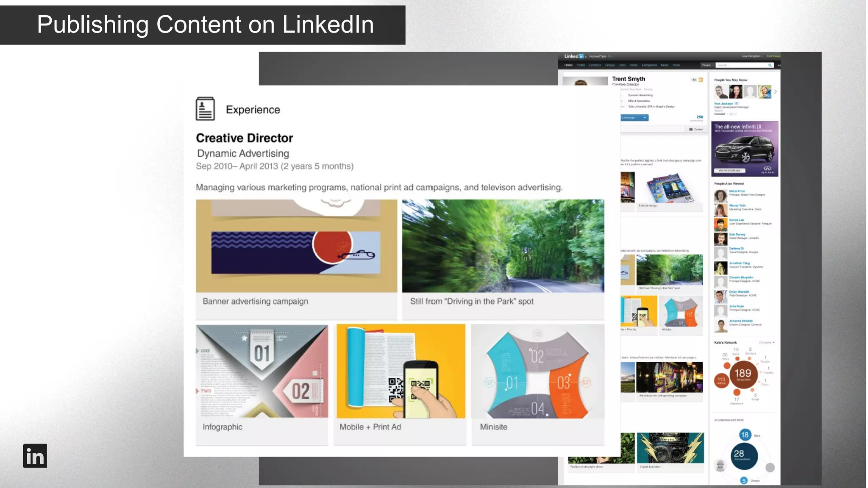Screen dimensions: 868x488
Task: Open the More menu item
Action: [x=676, y=65]
